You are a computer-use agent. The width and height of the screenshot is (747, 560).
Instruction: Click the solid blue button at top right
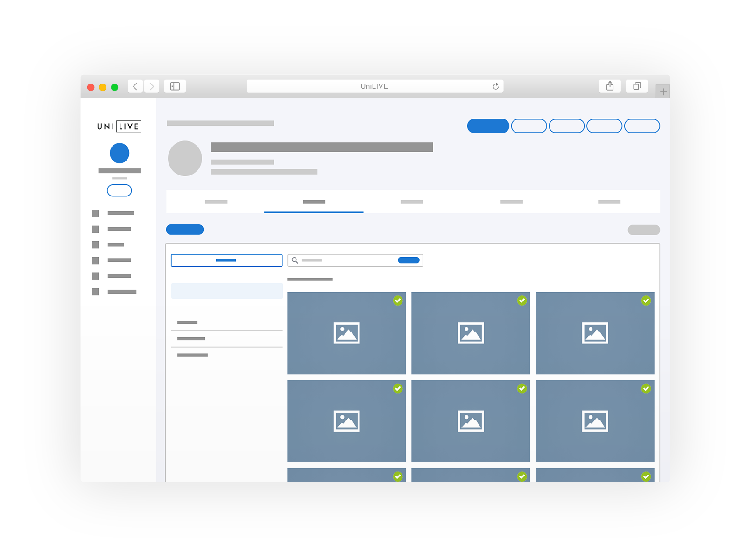488,126
